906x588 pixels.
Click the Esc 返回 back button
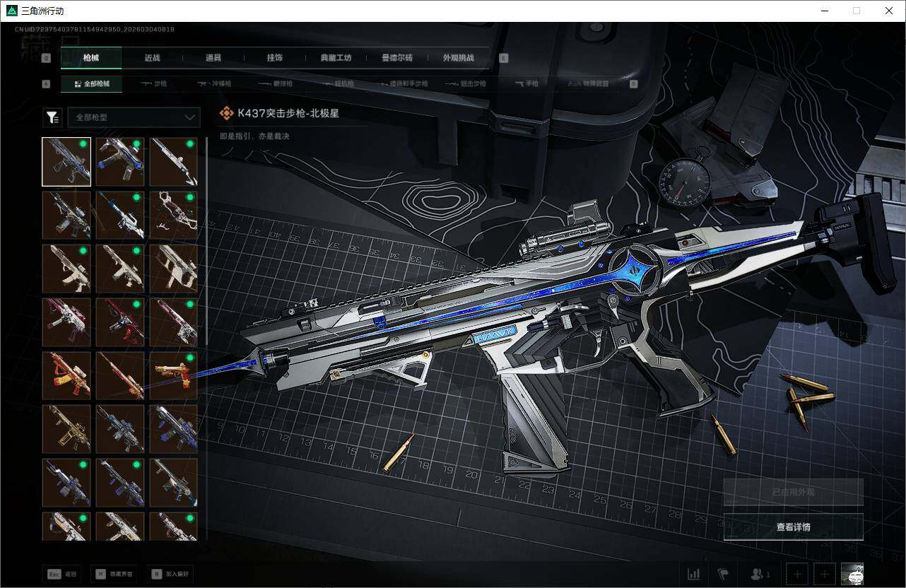(61, 574)
